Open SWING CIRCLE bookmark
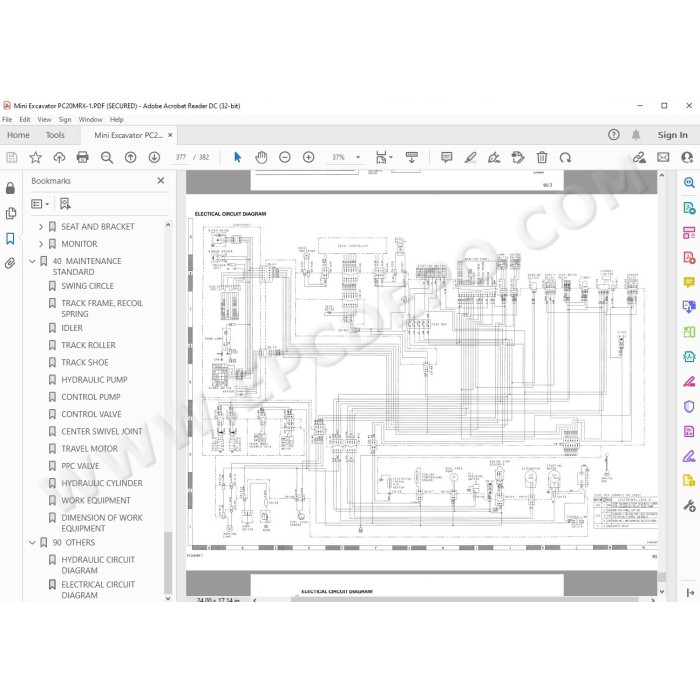 [88, 286]
